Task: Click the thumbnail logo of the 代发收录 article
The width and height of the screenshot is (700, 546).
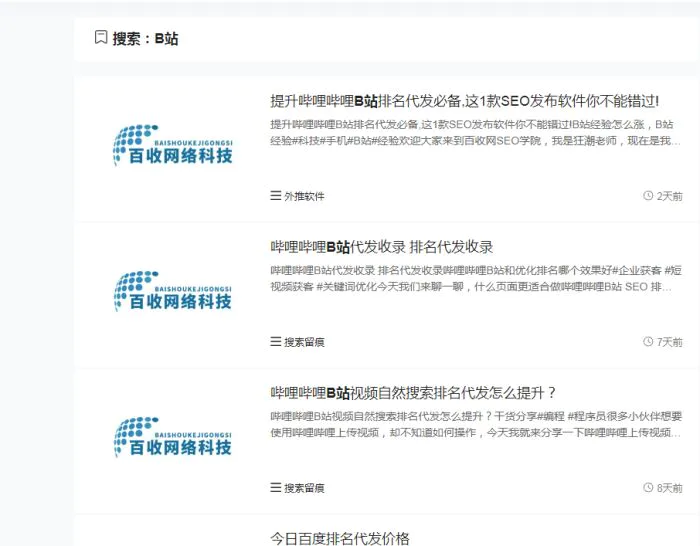Action: click(173, 291)
